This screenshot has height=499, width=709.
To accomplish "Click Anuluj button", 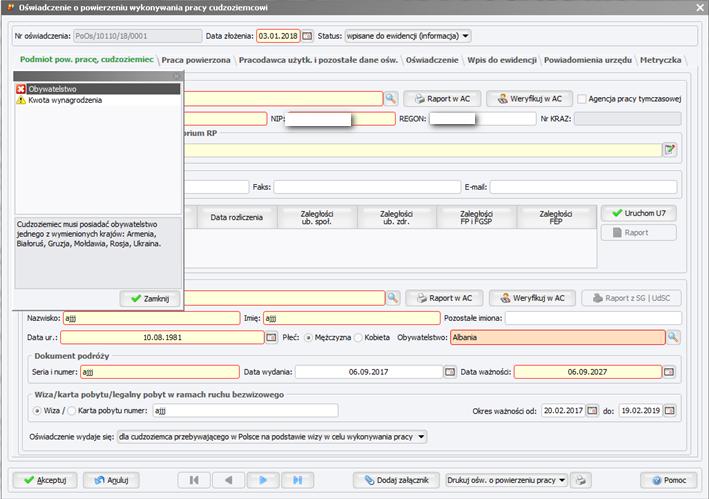I will pos(111,480).
